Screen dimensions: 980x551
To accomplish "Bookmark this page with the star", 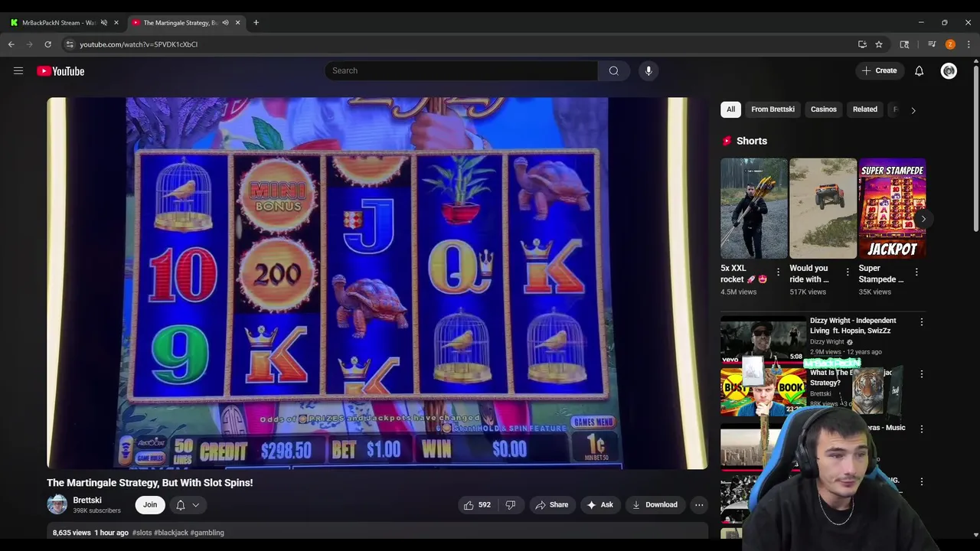I will [x=879, y=44].
